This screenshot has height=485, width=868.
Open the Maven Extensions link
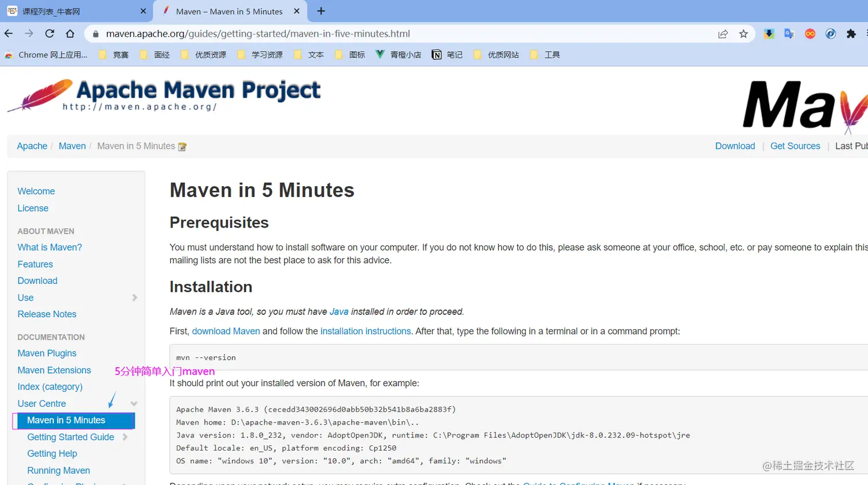tap(54, 370)
